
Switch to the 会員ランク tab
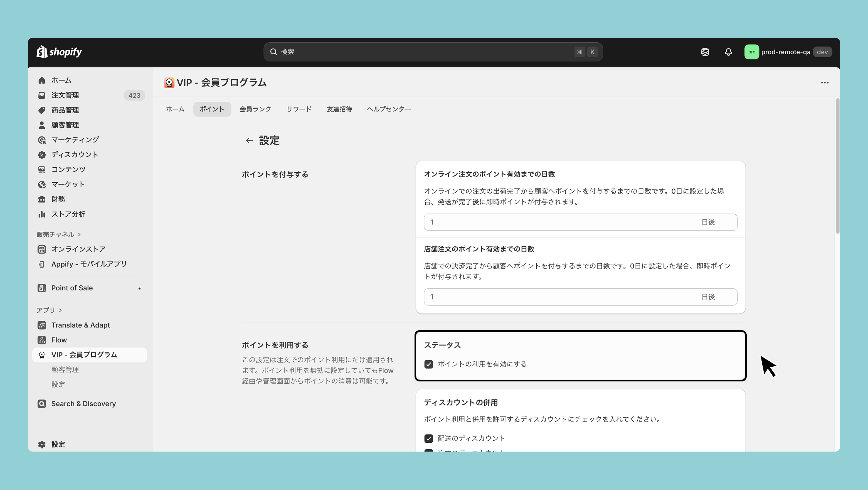click(255, 109)
